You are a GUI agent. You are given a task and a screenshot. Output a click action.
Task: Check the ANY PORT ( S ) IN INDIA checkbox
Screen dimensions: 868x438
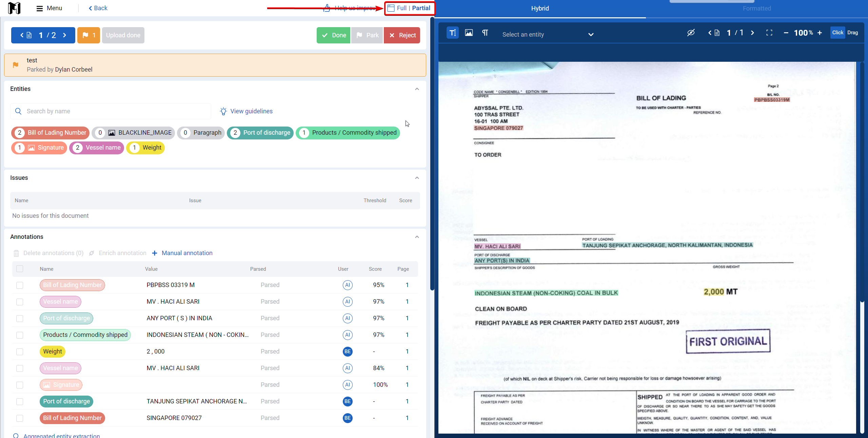20,318
